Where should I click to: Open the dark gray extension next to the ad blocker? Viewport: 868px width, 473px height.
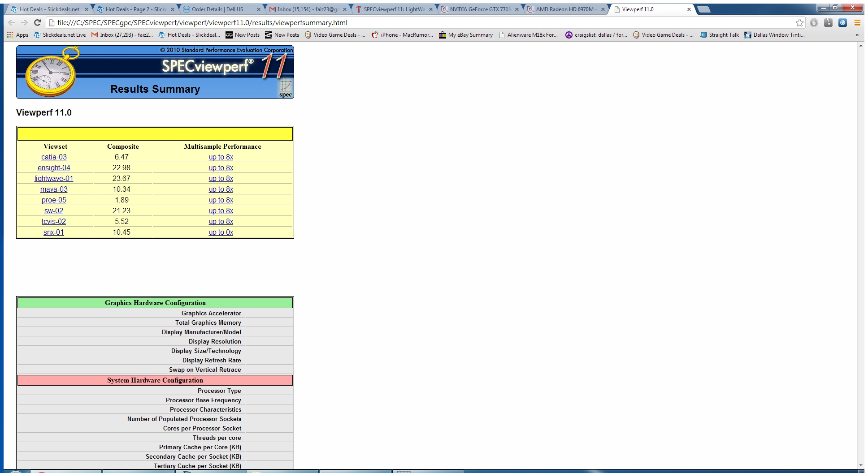[x=828, y=22]
